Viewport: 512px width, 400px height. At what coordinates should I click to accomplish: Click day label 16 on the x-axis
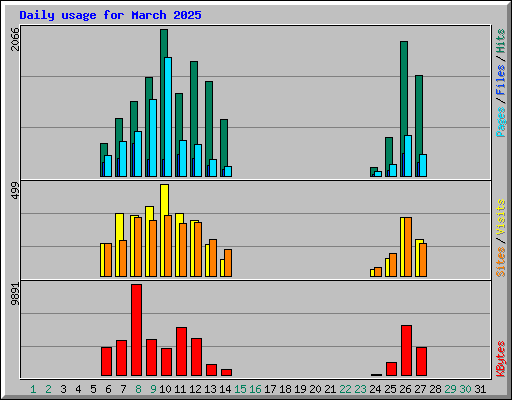tap(255, 389)
